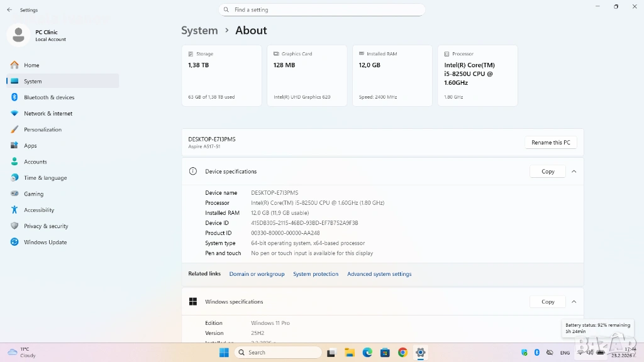This screenshot has width=644, height=362.
Task: Open Personalization in the sidebar
Action: [43, 129]
